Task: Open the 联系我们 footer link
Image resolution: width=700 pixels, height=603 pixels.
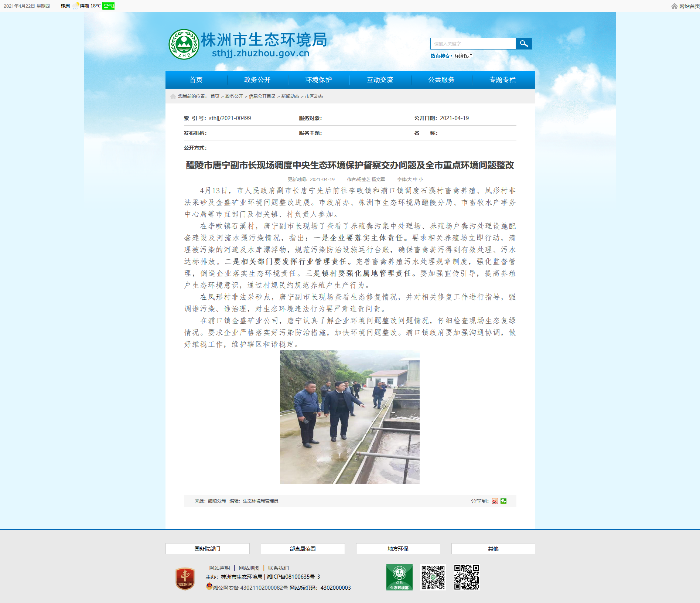Action: pyautogui.click(x=279, y=568)
